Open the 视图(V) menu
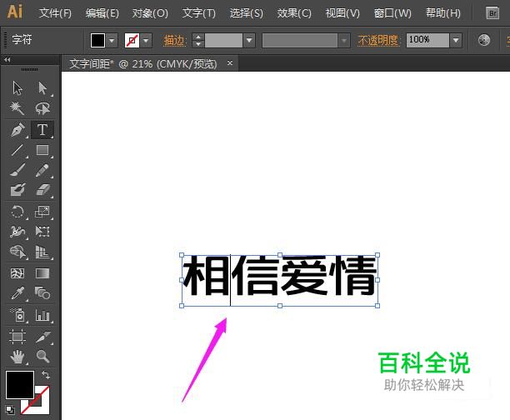The height and width of the screenshot is (420, 510). (x=342, y=13)
